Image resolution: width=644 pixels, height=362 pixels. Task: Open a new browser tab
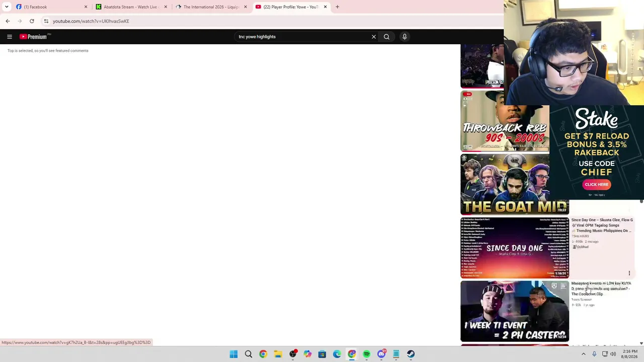[x=337, y=7]
